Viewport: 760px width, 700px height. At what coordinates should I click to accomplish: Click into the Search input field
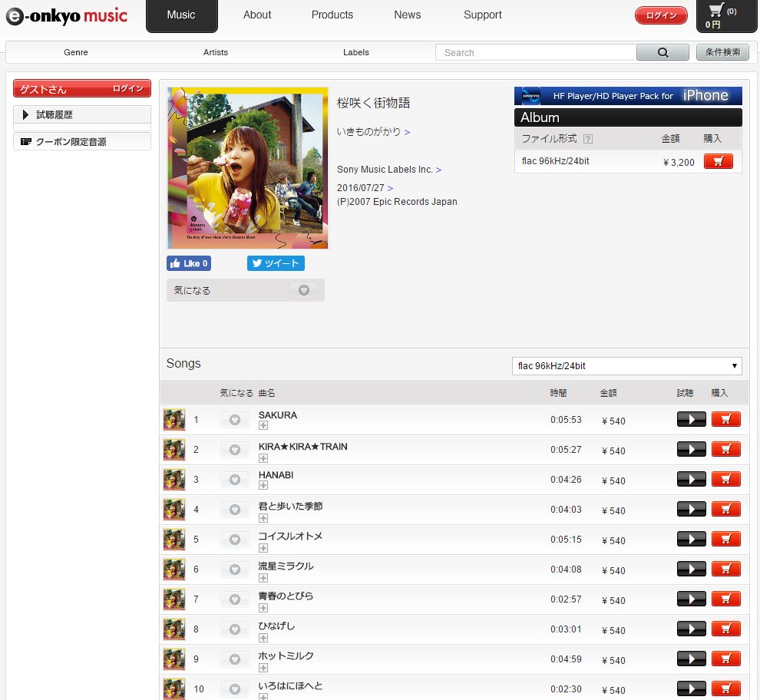[x=536, y=52]
